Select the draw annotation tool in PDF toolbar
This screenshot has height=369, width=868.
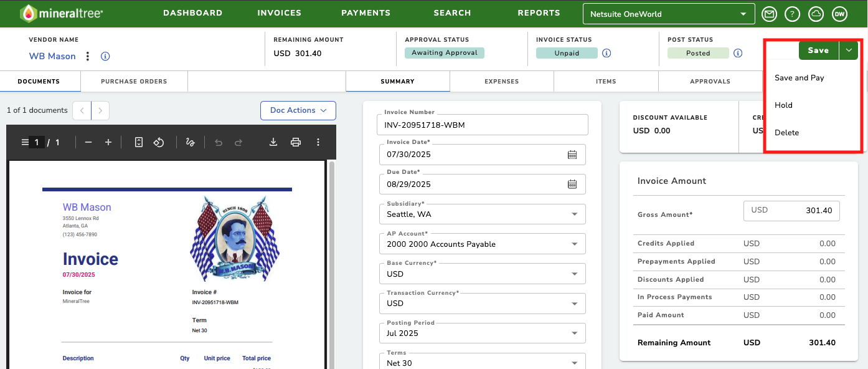[x=191, y=142]
